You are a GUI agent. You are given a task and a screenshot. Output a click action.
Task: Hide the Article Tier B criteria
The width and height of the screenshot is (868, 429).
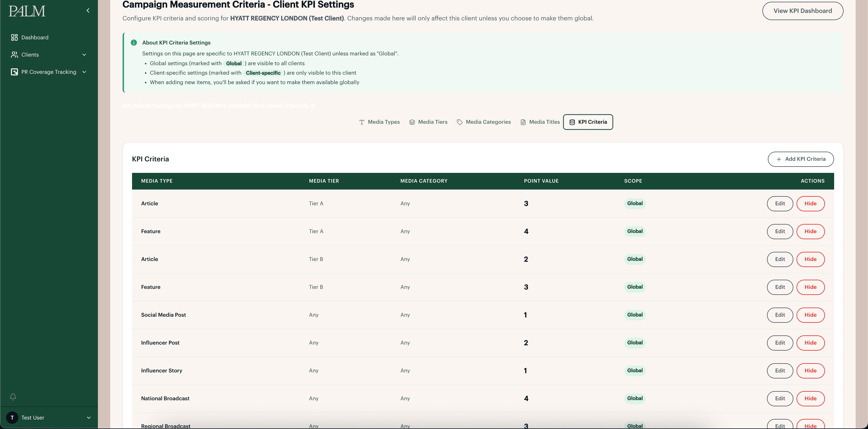click(810, 259)
